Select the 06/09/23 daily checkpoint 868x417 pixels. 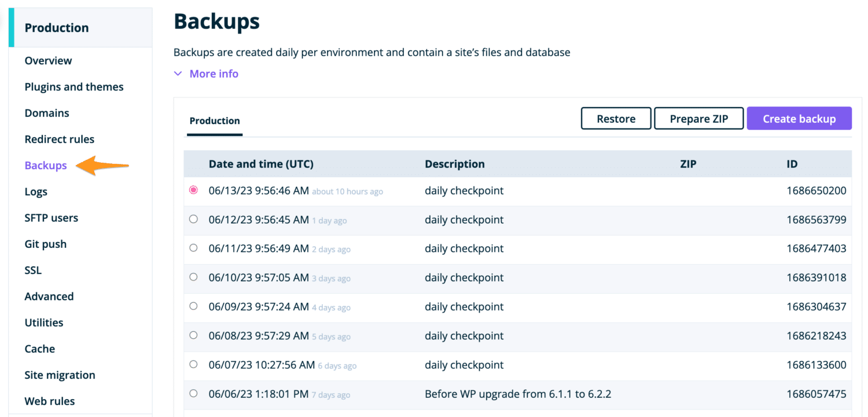[193, 306]
